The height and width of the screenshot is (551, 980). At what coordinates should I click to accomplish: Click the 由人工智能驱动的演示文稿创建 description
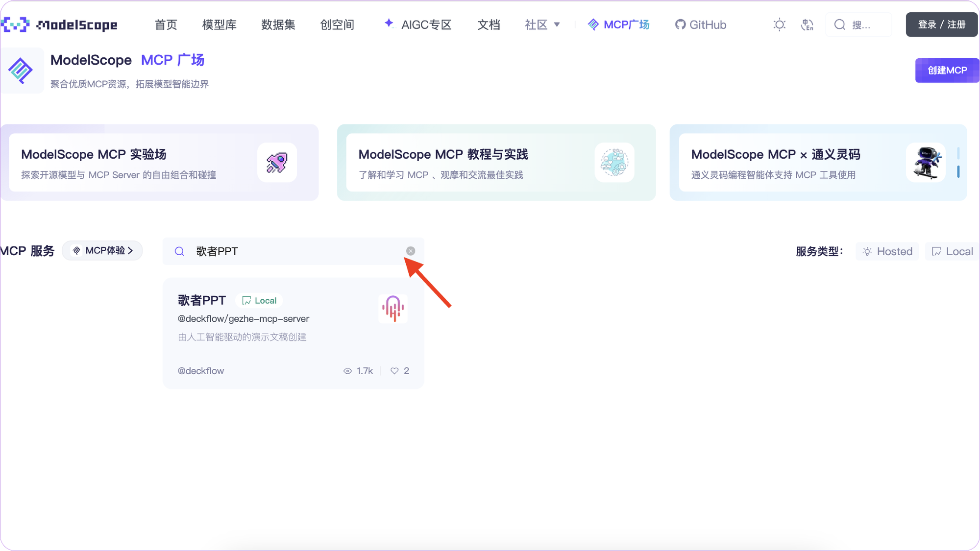pyautogui.click(x=242, y=337)
